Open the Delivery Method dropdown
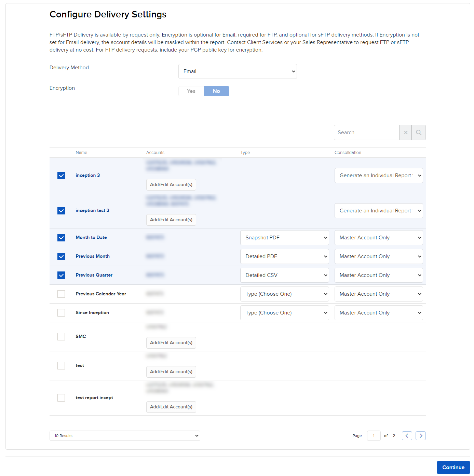 pos(238,71)
